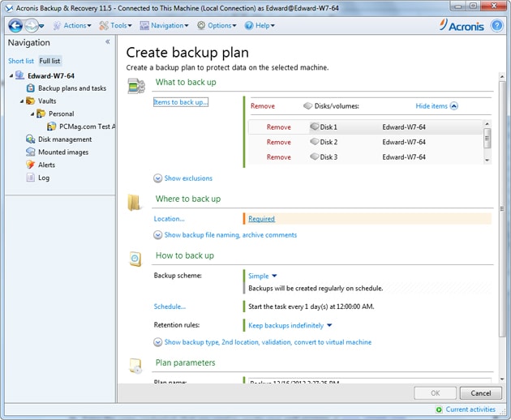
Task: Switch to Full list view
Action: tap(49, 61)
